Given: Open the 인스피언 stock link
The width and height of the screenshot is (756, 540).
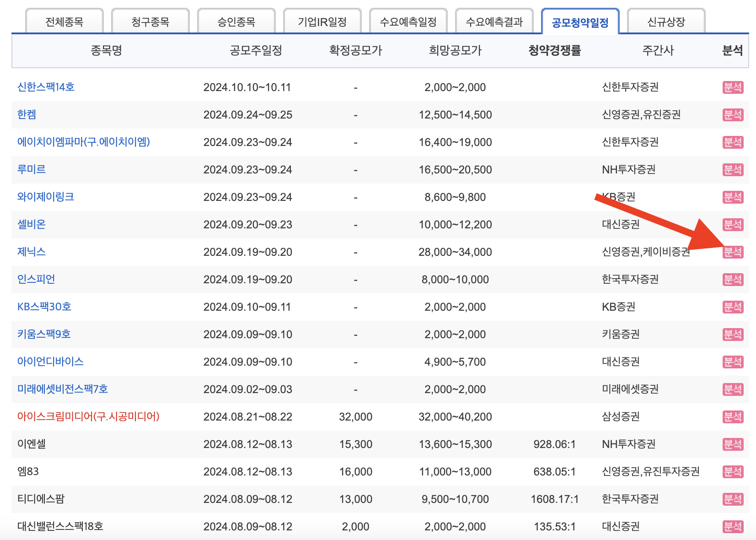Looking at the screenshot, I should point(36,279).
